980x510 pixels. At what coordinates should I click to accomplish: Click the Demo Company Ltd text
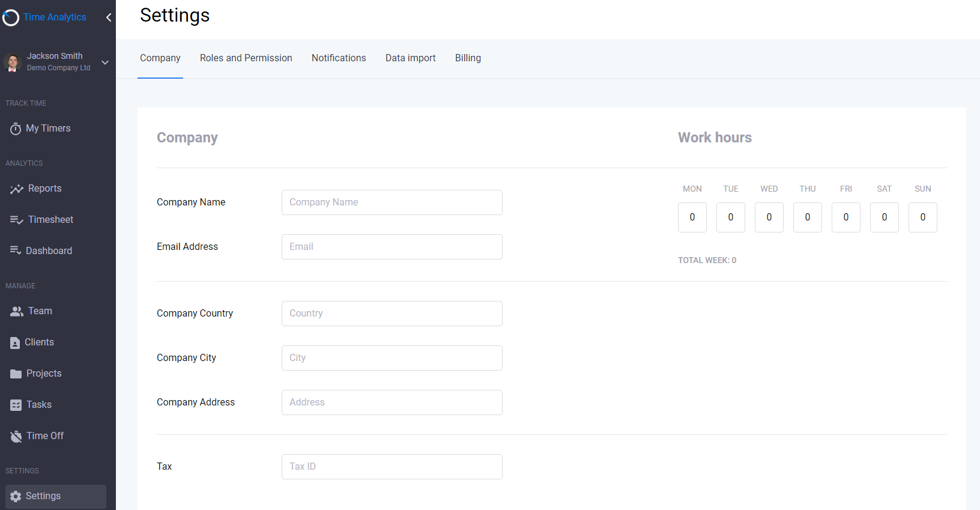[59, 68]
